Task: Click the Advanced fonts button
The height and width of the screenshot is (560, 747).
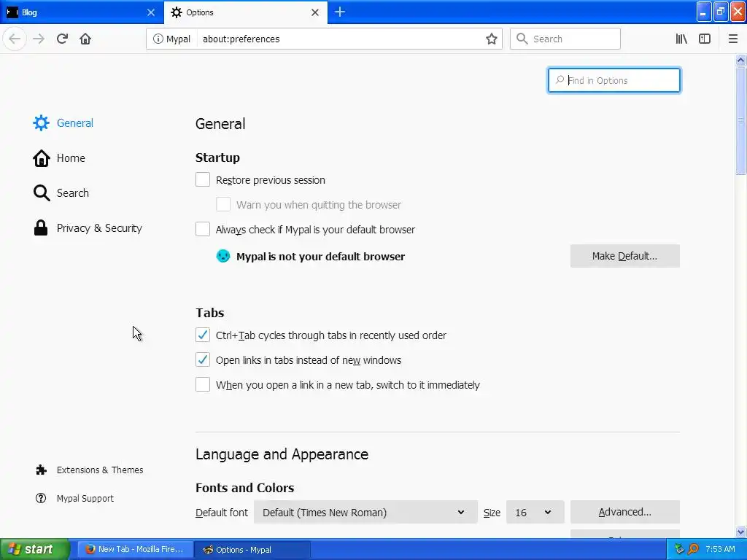Action: (x=624, y=512)
